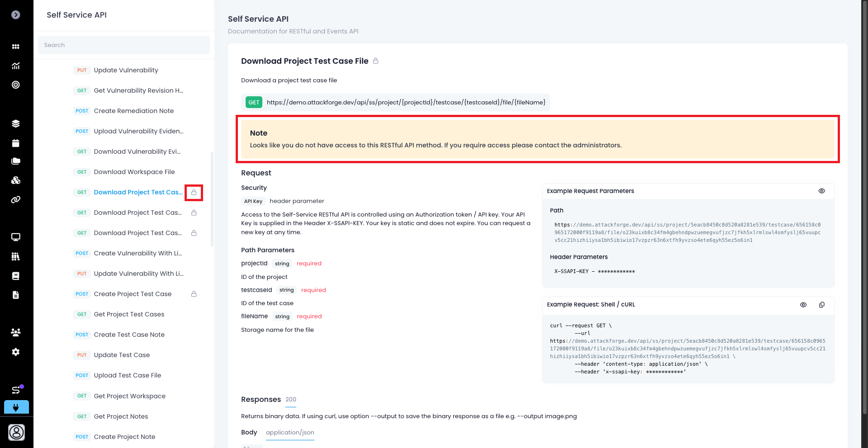Click the layers stack icon in sidebar
Viewport: 868px width, 448px height.
click(x=16, y=124)
